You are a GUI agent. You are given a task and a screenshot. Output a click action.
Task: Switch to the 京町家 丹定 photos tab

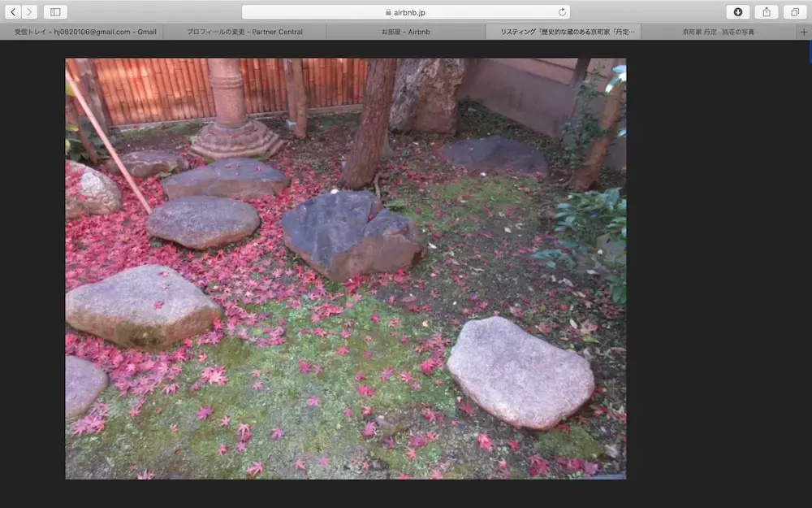tap(719, 32)
